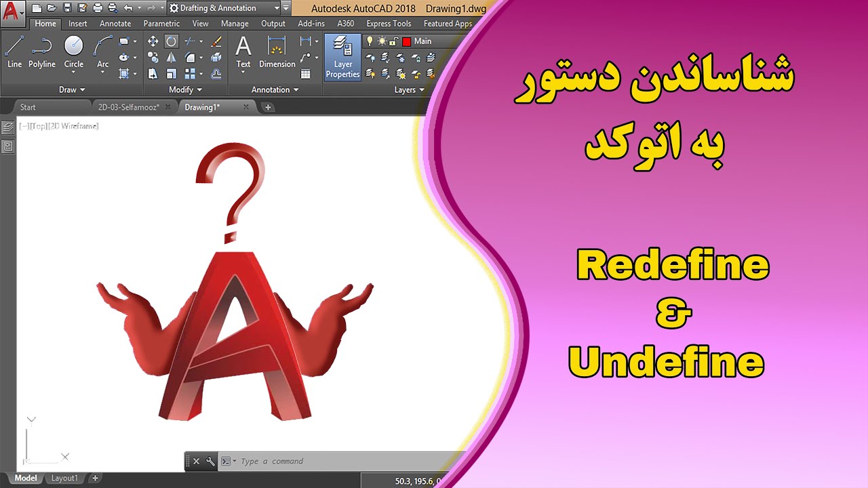The height and width of the screenshot is (488, 868).
Task: Expand the Modify panel
Action: 185,89
